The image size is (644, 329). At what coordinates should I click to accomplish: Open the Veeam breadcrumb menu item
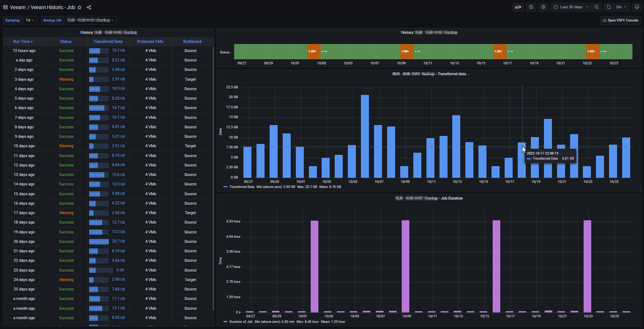pyautogui.click(x=17, y=7)
